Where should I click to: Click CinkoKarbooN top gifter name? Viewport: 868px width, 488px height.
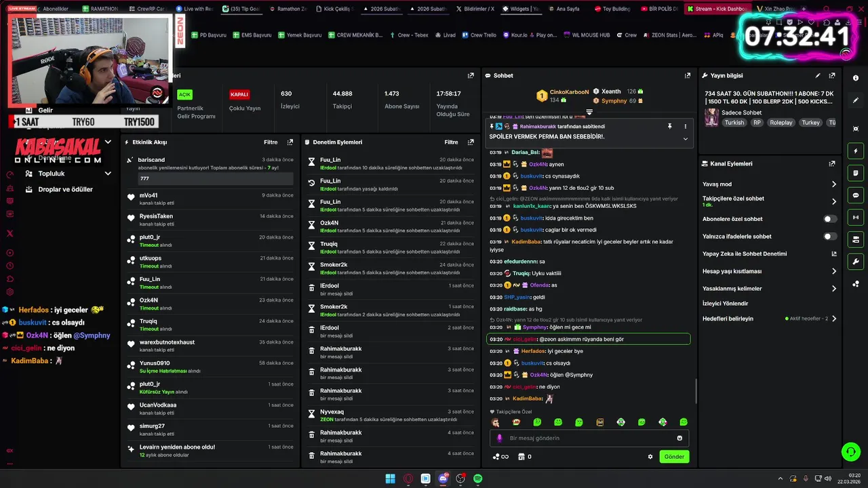click(569, 92)
